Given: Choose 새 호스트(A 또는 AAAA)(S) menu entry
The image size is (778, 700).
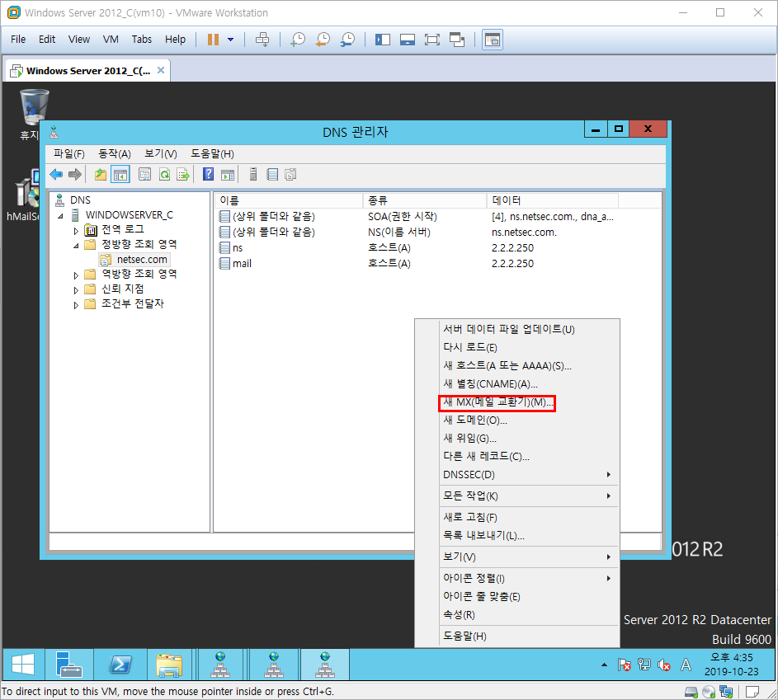Looking at the screenshot, I should (x=529, y=365).
